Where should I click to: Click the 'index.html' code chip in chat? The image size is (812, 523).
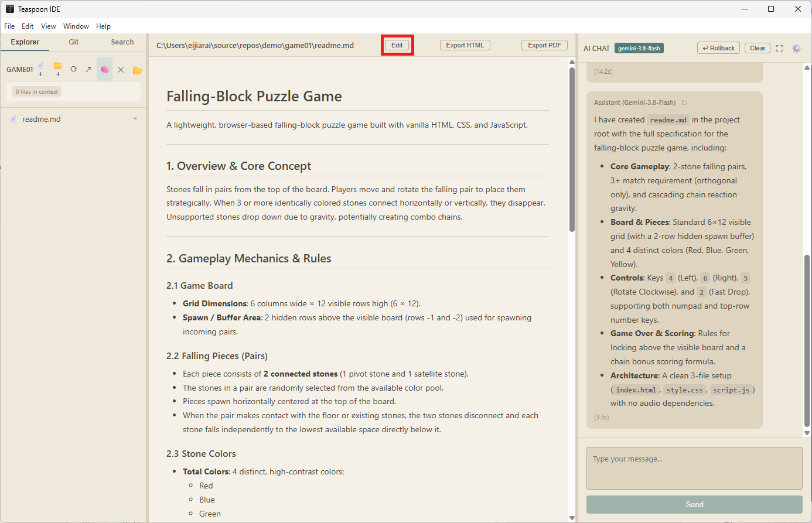tap(636, 390)
